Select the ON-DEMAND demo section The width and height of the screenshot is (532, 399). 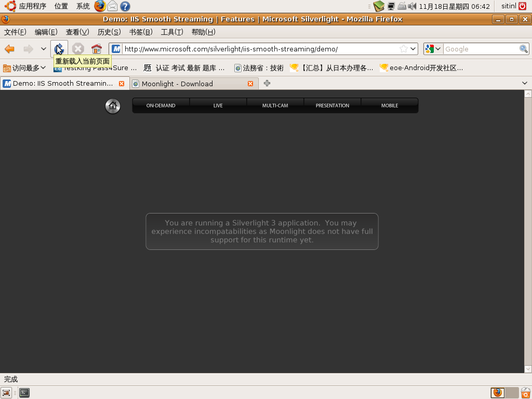click(x=161, y=105)
